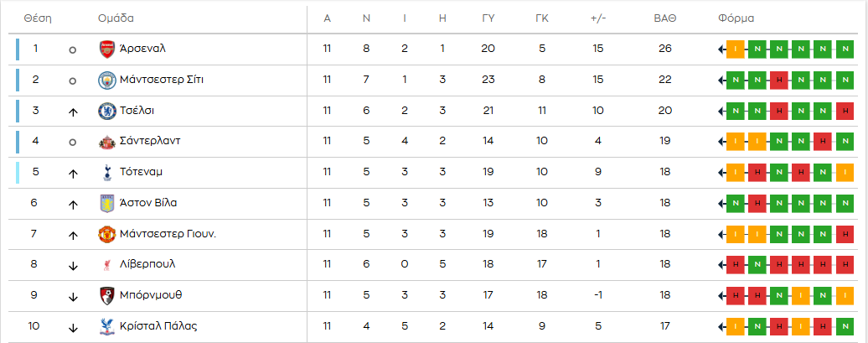Sort table by ΓΥ column header

coord(488,18)
